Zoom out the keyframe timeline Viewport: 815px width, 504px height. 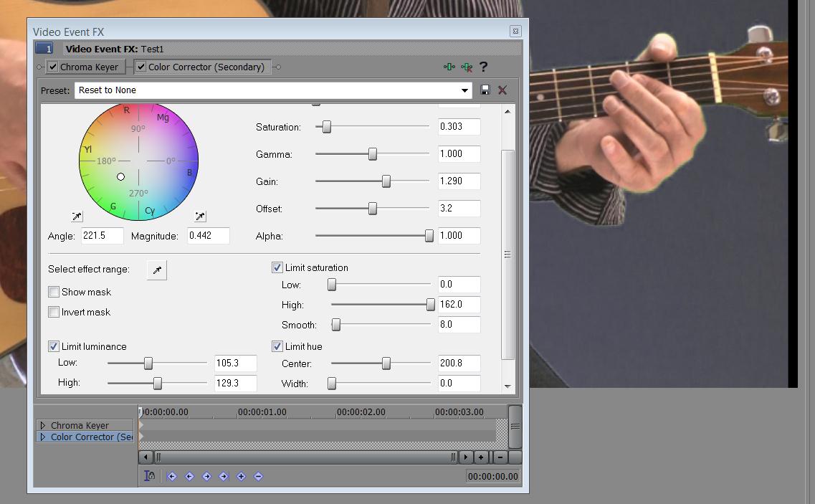[500, 457]
